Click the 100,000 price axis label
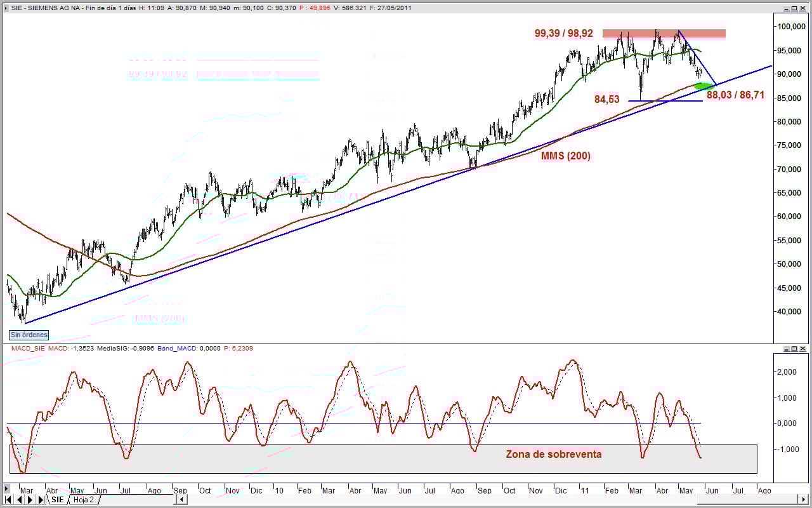The height and width of the screenshot is (508, 812). [793, 27]
